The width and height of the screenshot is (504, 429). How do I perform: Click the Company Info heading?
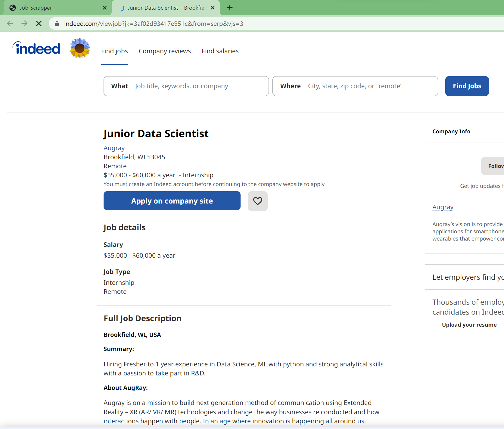pyautogui.click(x=451, y=132)
